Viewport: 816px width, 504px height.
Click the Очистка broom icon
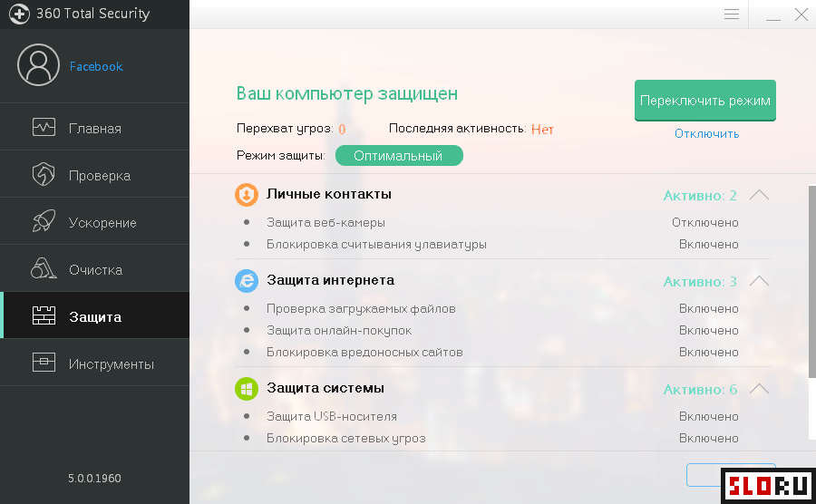pyautogui.click(x=44, y=268)
